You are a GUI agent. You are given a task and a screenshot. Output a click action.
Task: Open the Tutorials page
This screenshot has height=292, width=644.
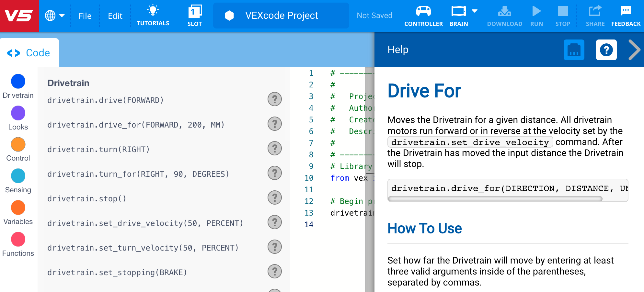pyautogui.click(x=153, y=14)
